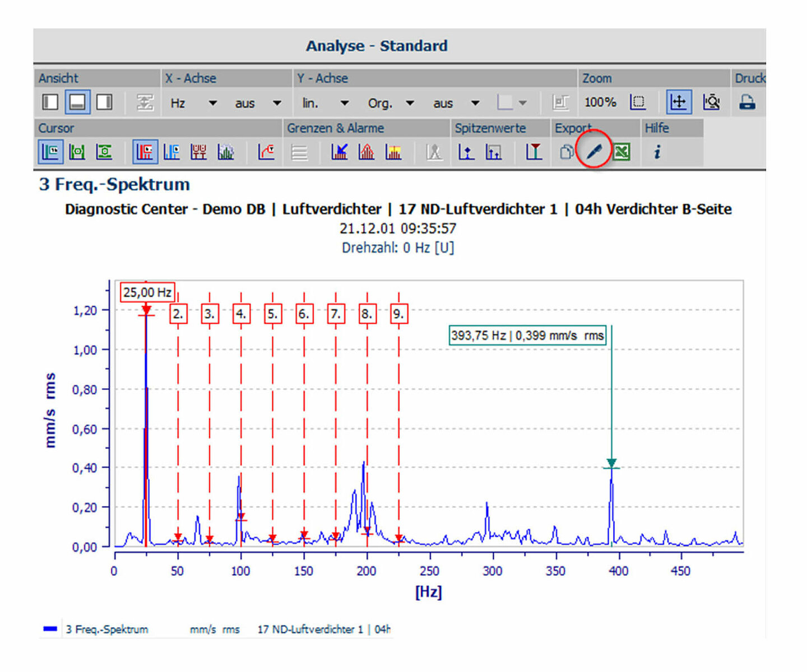Screen dimensions: 807x672
Task: Select the gear-spectrum cursor icon
Action: pyautogui.click(x=225, y=152)
